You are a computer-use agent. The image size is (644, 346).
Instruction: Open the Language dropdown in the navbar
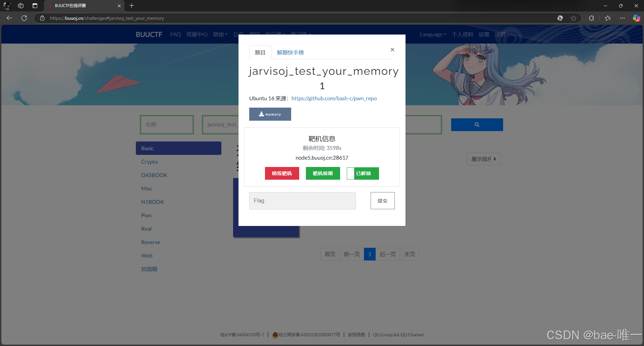tap(432, 34)
